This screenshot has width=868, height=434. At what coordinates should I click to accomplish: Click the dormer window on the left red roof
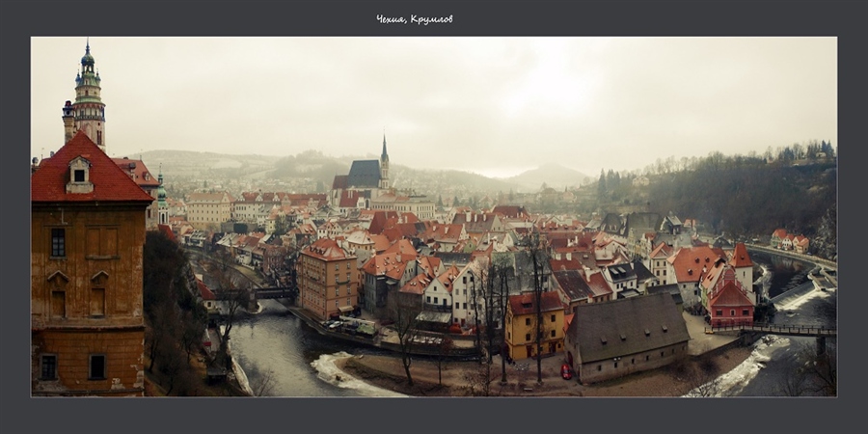point(79,174)
